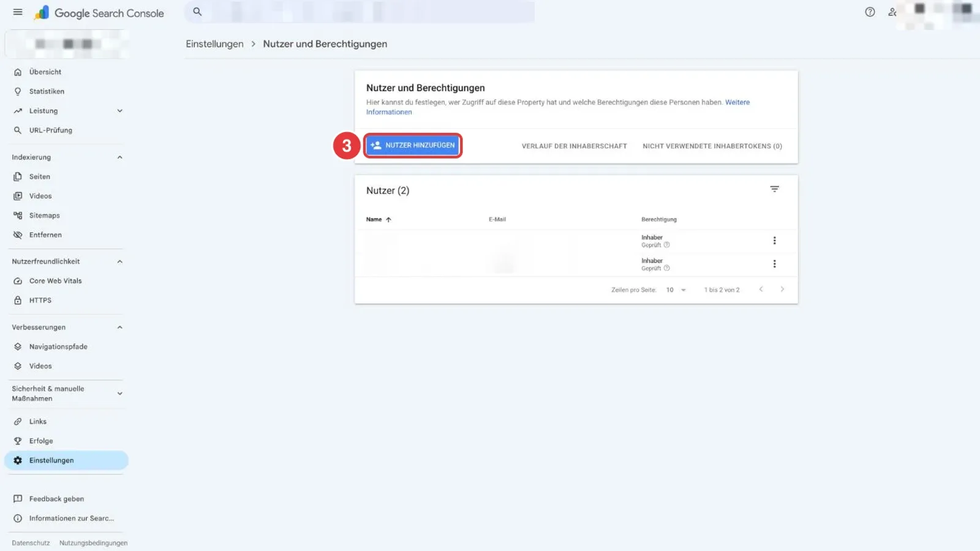Sort by Name column arrow
This screenshot has width=980, height=551.
coord(388,219)
